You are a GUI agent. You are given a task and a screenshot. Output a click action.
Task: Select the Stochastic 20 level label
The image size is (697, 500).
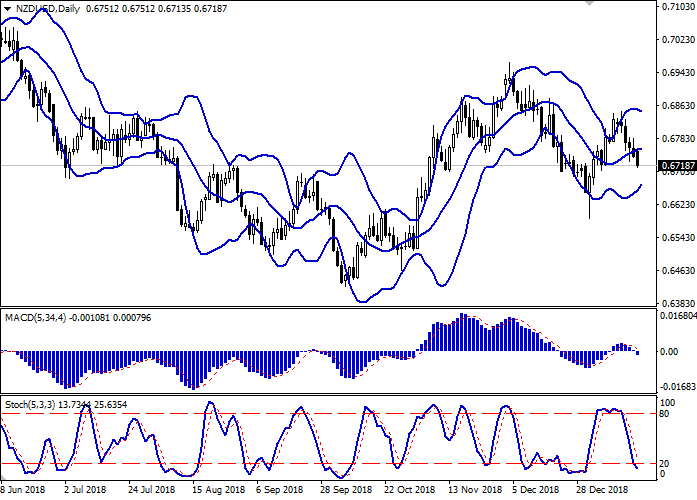[663, 463]
